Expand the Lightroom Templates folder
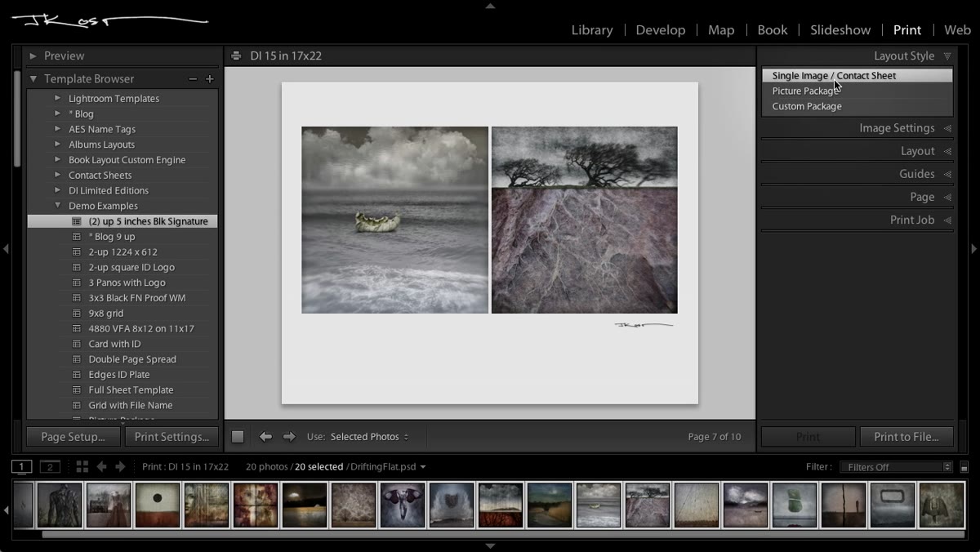980x552 pixels. tap(58, 99)
